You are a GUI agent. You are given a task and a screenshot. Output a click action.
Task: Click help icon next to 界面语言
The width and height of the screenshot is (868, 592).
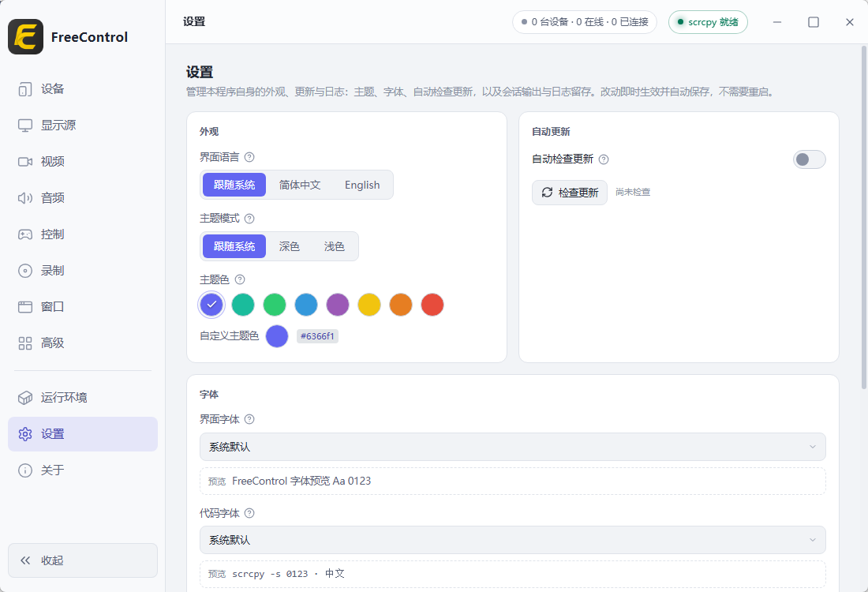click(249, 157)
